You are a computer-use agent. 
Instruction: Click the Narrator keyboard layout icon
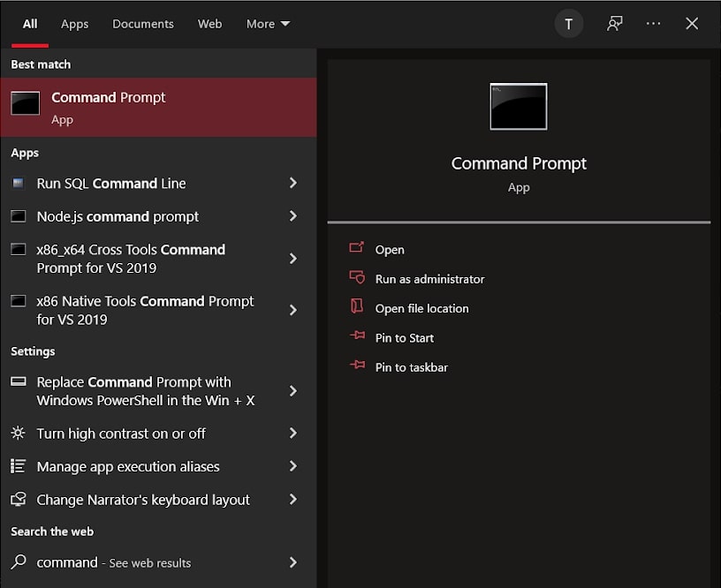(x=18, y=499)
